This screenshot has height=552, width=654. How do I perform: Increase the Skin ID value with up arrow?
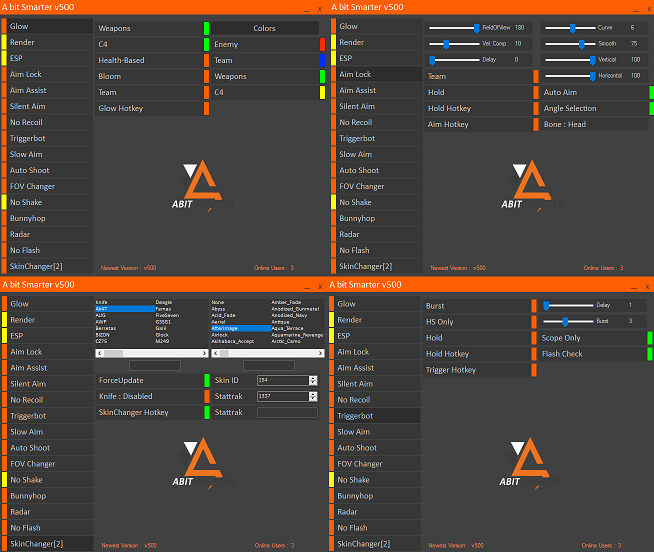click(313, 378)
